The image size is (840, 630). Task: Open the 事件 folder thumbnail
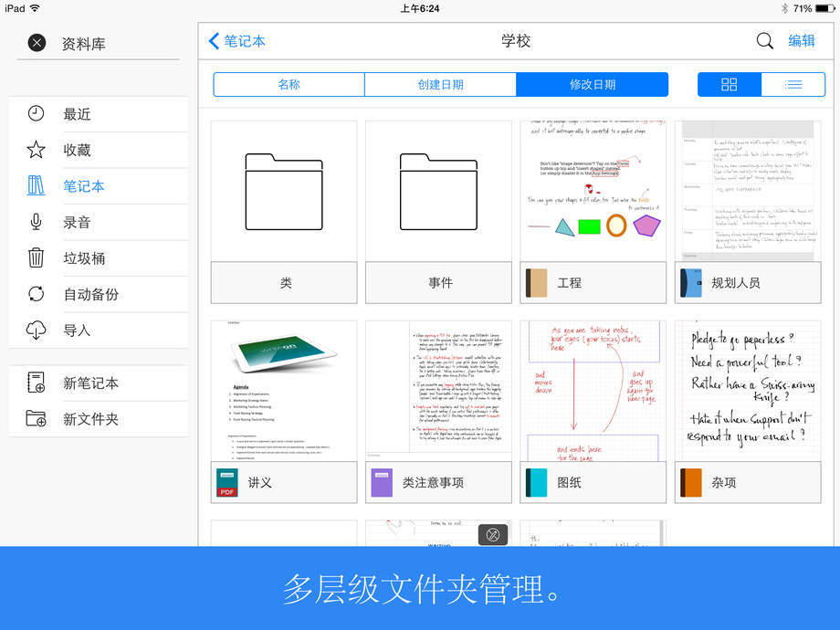pos(438,191)
